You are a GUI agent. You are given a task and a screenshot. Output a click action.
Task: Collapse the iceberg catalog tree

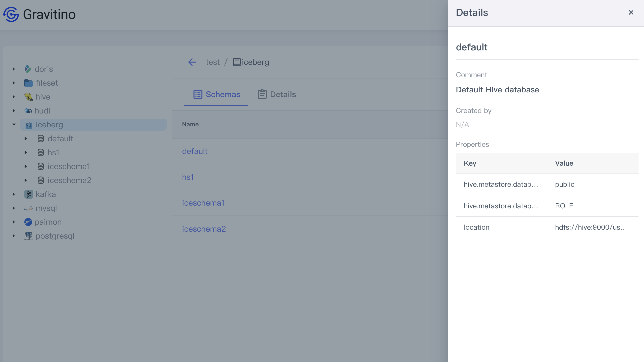(14, 125)
